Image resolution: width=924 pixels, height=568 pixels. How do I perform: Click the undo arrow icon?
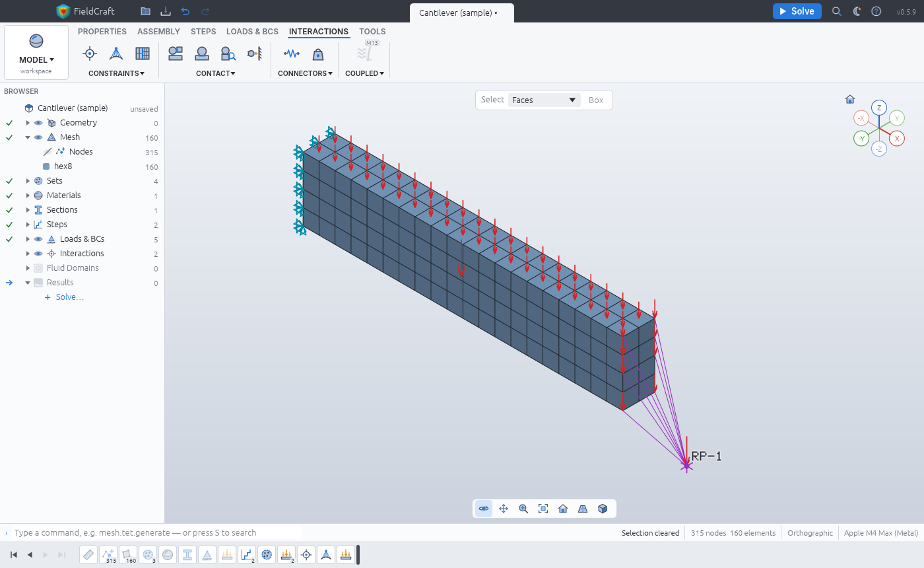coord(185,11)
